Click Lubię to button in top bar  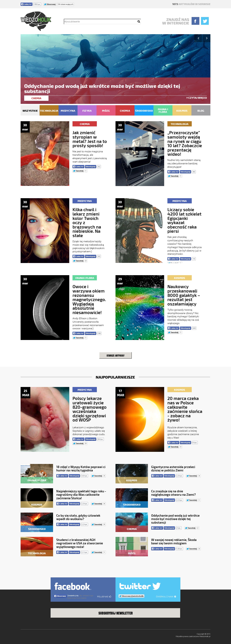coord(27,4)
